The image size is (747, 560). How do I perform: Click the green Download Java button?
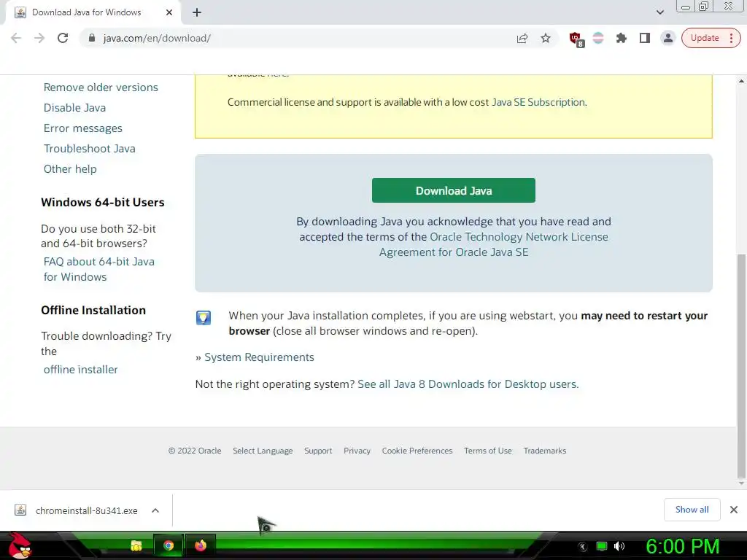pyautogui.click(x=454, y=190)
